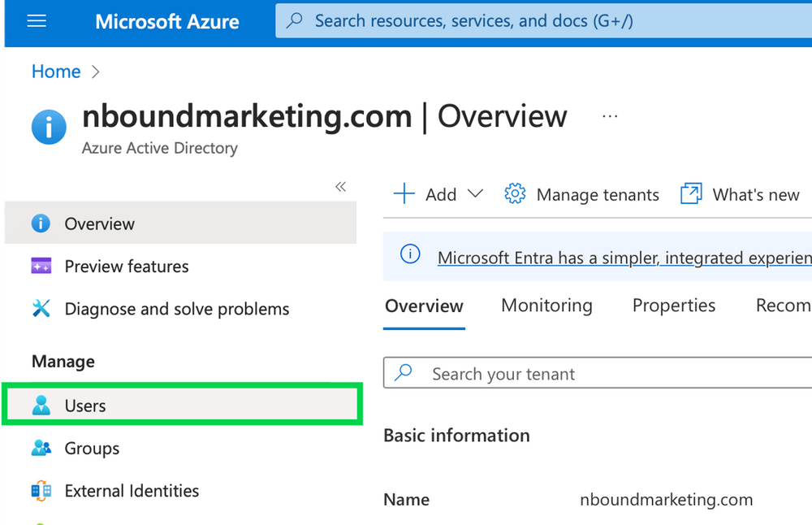Open the What's new panel
Image resolution: width=812 pixels, height=525 pixels.
pyautogui.click(x=739, y=194)
